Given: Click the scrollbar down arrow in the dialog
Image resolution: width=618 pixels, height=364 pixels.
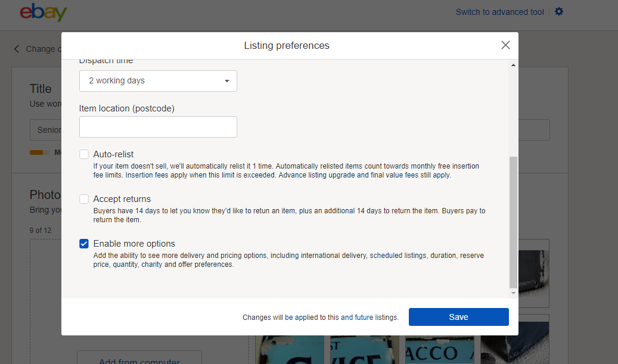Looking at the screenshot, I should click(x=513, y=293).
